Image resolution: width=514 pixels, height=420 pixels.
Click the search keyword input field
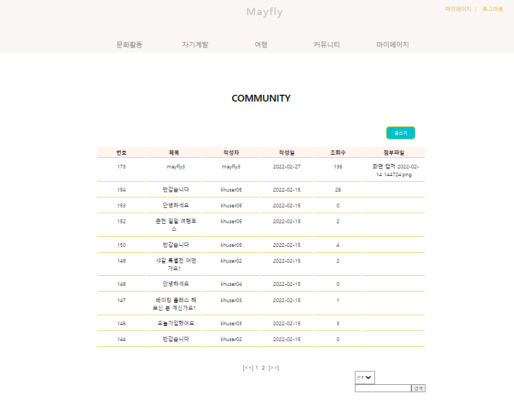(x=383, y=388)
